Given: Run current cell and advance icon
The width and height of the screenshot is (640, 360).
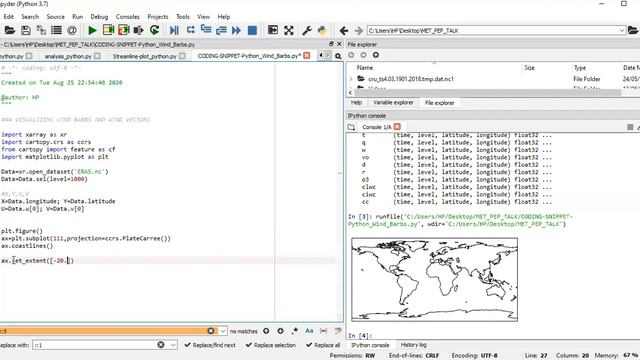Looking at the screenshot, I should (x=123, y=30).
